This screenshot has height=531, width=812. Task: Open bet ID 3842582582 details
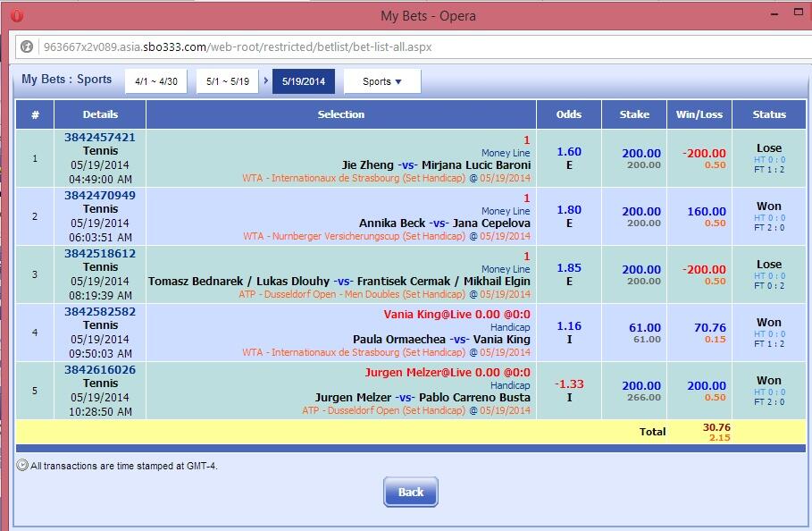(100, 311)
